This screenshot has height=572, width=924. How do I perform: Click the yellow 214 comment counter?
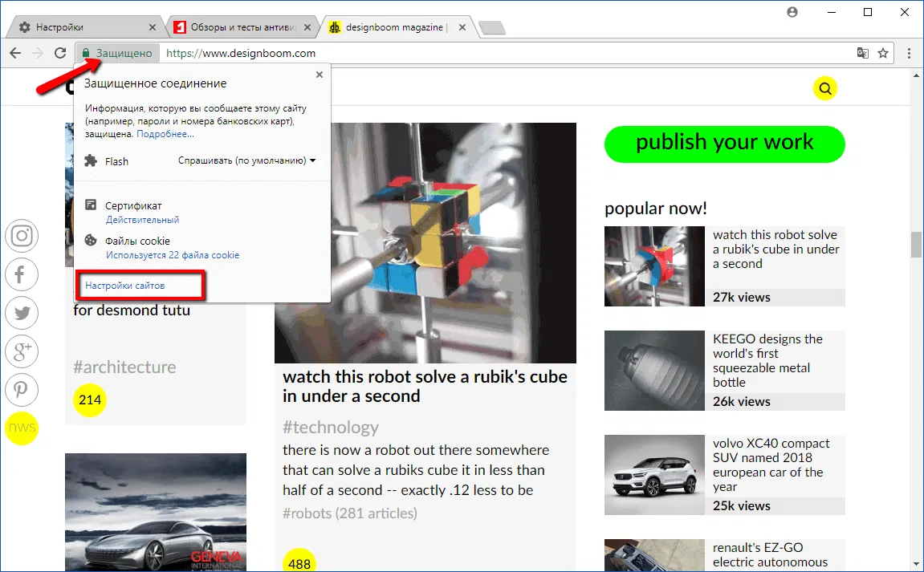click(90, 400)
